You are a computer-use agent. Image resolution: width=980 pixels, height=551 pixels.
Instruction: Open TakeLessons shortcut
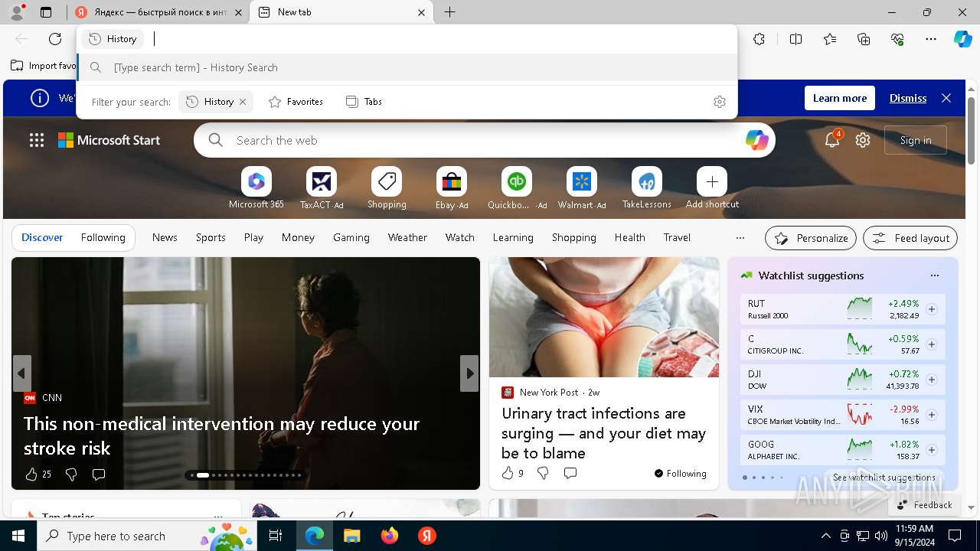point(647,188)
